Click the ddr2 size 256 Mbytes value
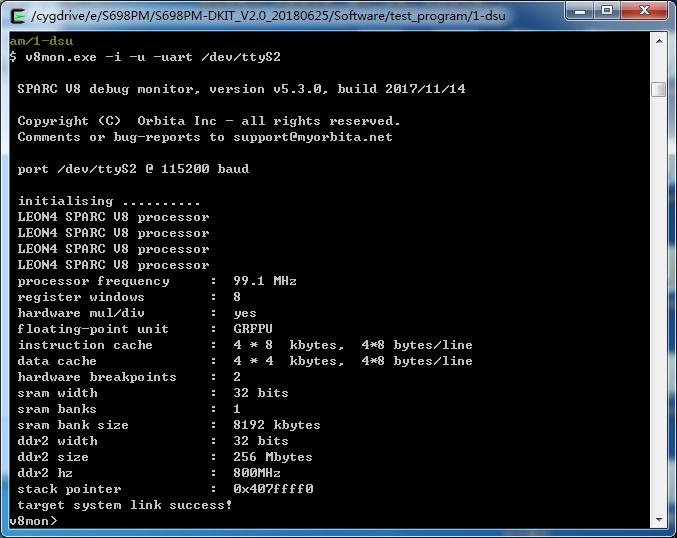The image size is (677, 538). [273, 457]
